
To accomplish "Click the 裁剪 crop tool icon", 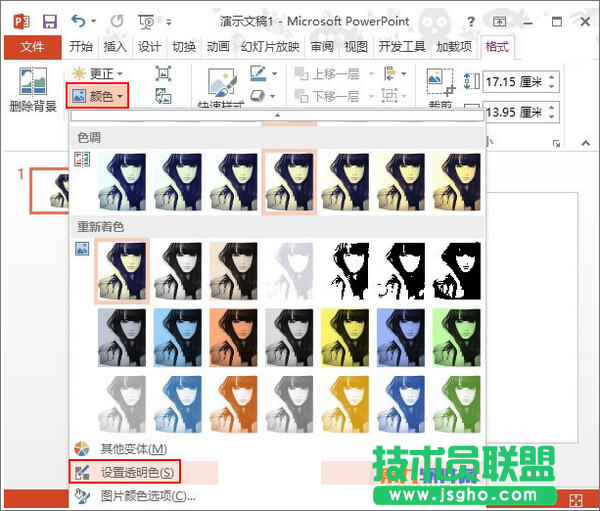I will point(441,82).
